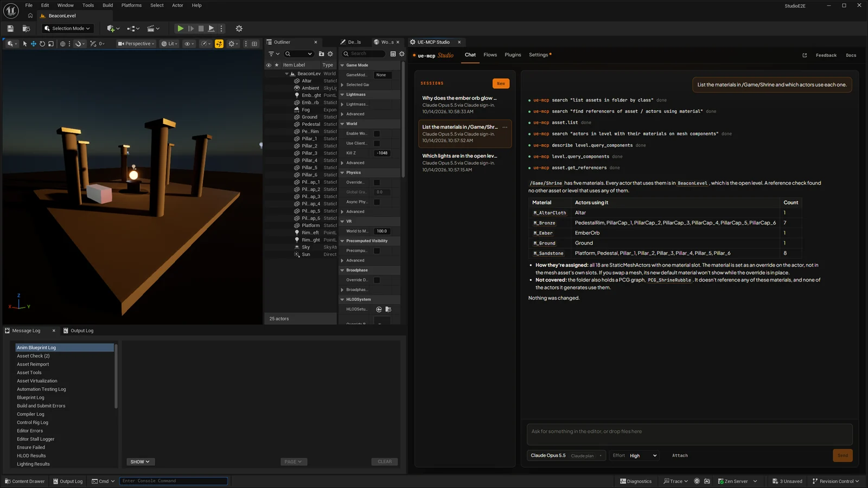Screen dimensions: 868x488
Task: Open the Effort High dropdown in chat
Action: coord(635,455)
